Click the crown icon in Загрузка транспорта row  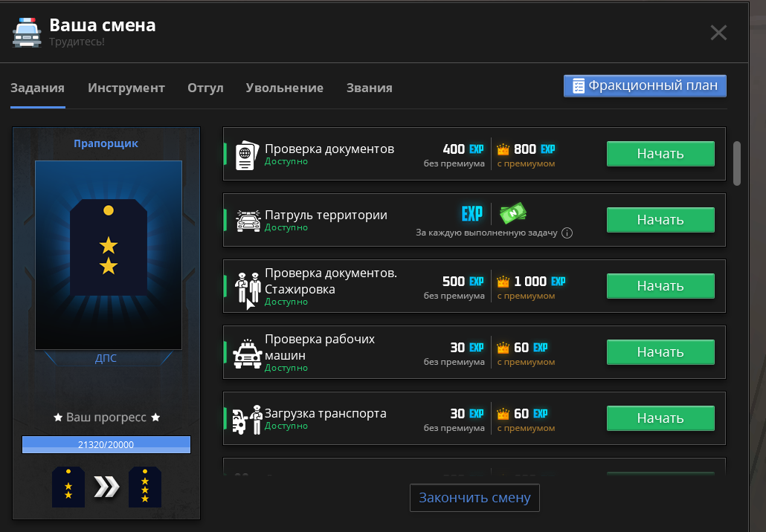[503, 413]
